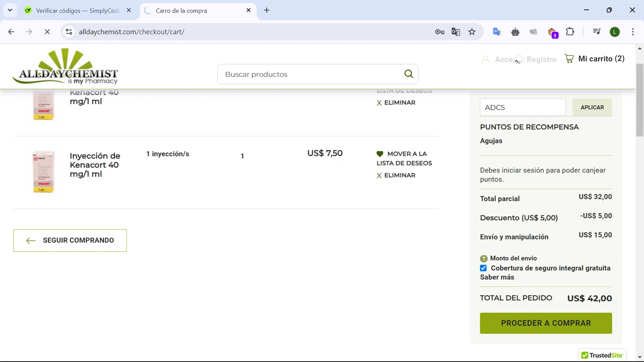644x362 pixels.
Task: Click the US$ 7,50 price
Action: (325, 154)
